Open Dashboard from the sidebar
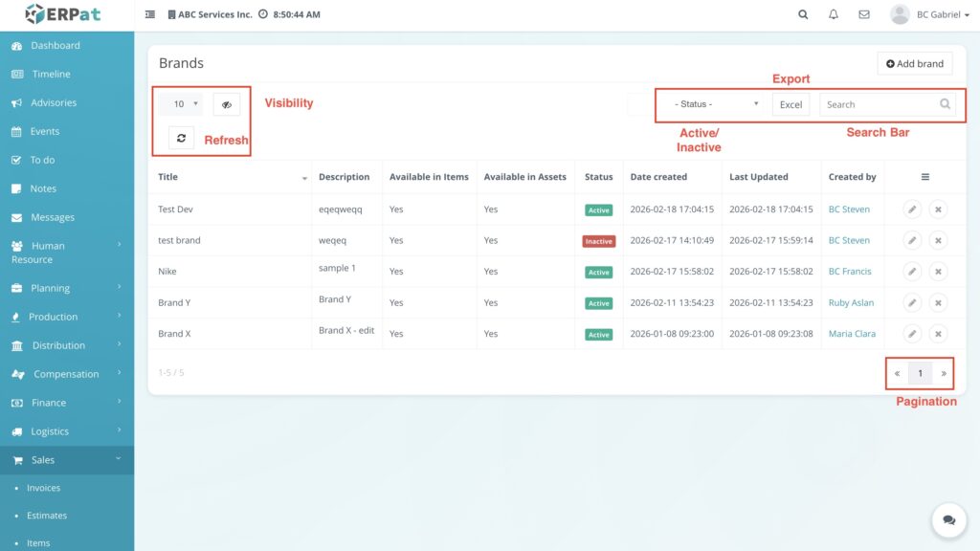980x551 pixels. [56, 45]
